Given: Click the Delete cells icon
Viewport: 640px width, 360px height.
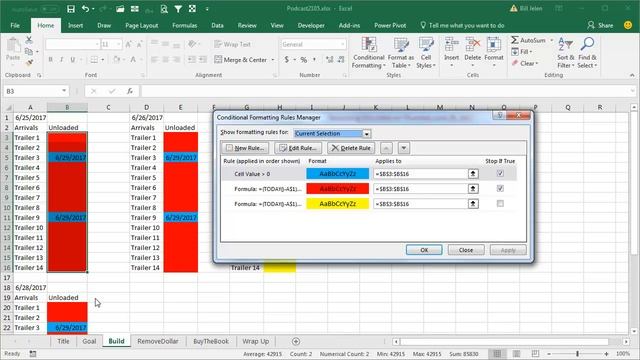Looking at the screenshot, I should click(x=473, y=44).
